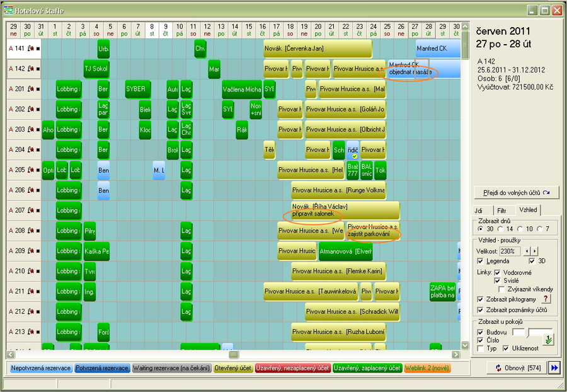Open the Filtr tab
The width and height of the screenshot is (567, 392).
[x=501, y=210]
